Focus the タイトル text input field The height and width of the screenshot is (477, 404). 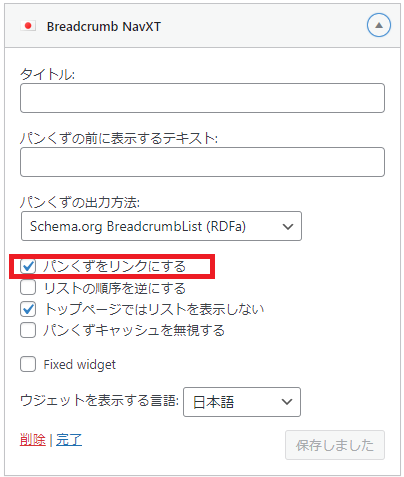pos(202,98)
